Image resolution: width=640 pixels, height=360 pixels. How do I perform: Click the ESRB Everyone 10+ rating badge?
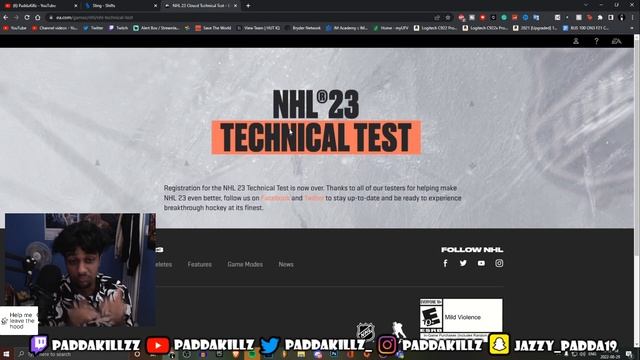point(431,316)
